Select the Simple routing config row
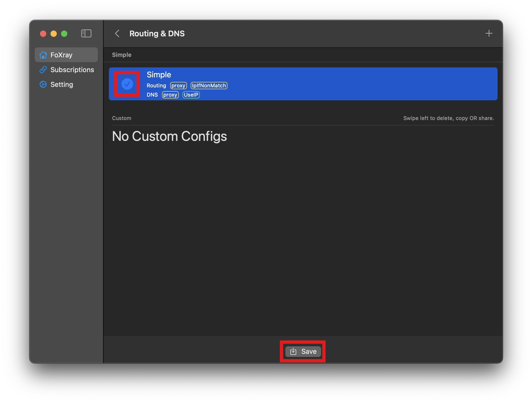This screenshot has width=532, height=402. (x=316, y=84)
